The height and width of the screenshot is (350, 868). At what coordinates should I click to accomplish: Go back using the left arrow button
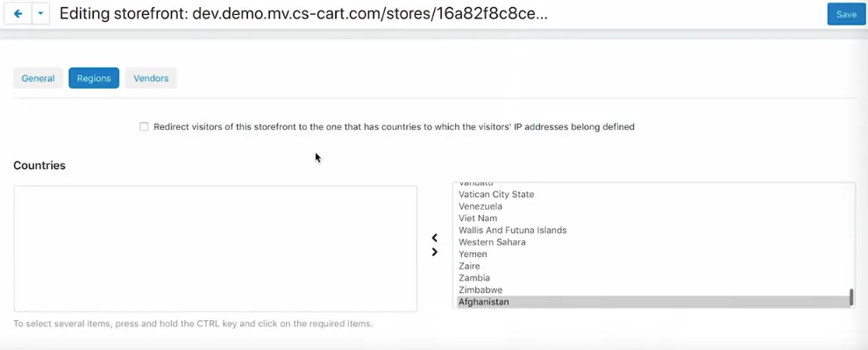(18, 14)
